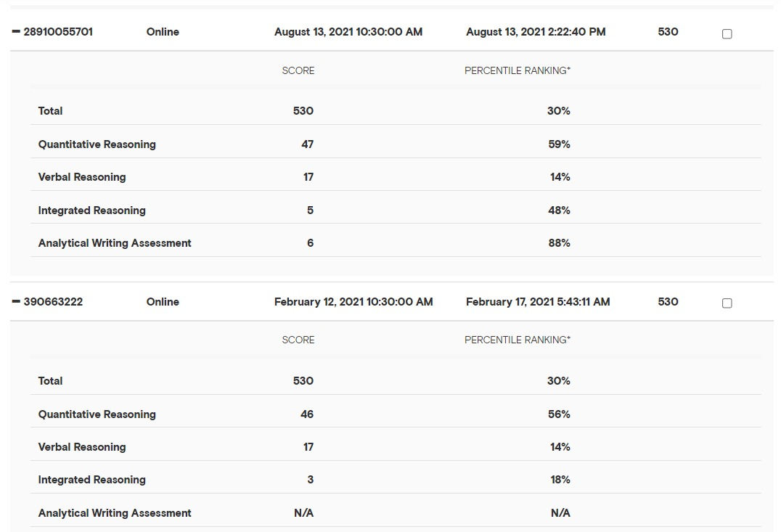Click the 88% percentile ranking value
The image size is (781, 532).
[559, 243]
